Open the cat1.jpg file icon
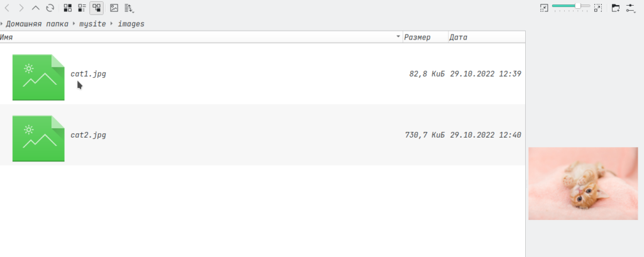 pyautogui.click(x=38, y=77)
